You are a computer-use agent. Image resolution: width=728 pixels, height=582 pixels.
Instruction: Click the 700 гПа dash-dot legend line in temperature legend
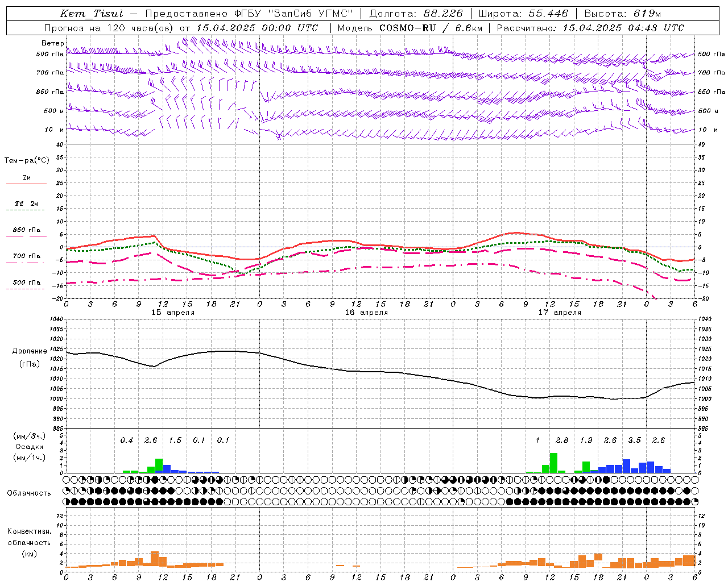point(25,263)
